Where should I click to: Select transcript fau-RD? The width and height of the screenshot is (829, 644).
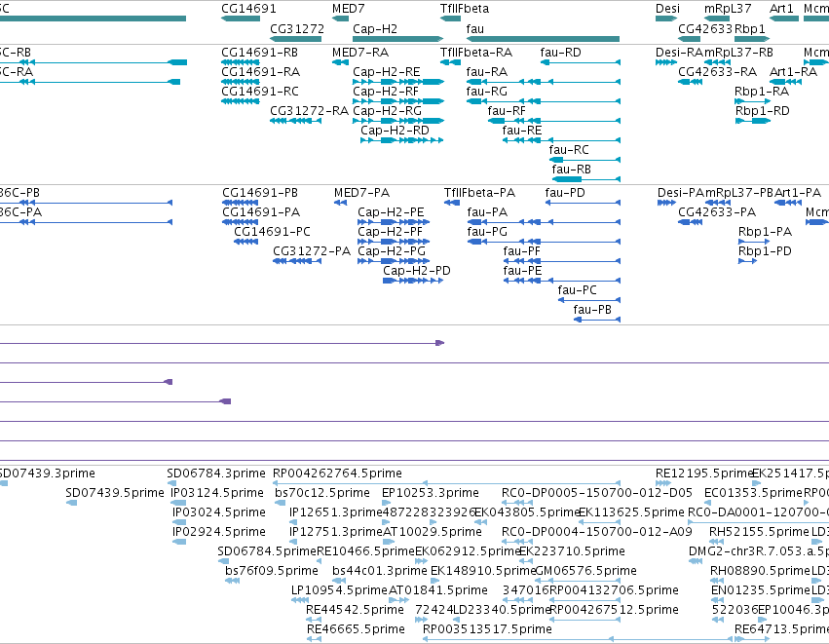point(581,62)
